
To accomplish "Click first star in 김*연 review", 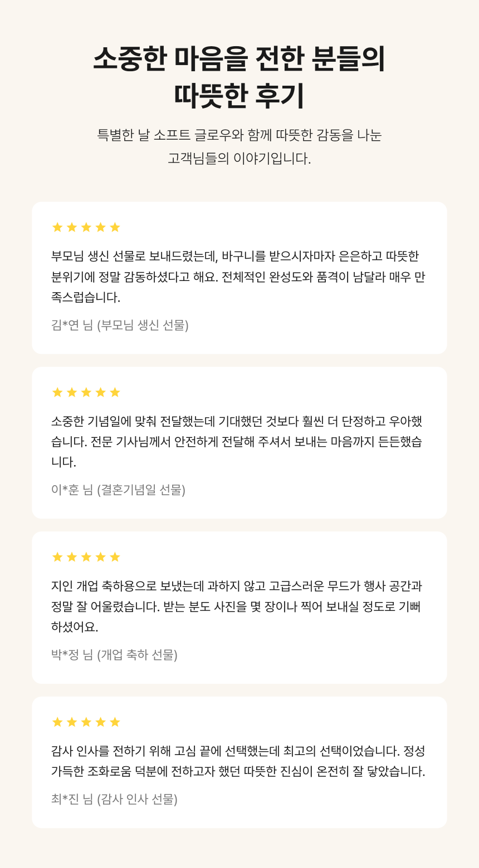I will [x=57, y=227].
